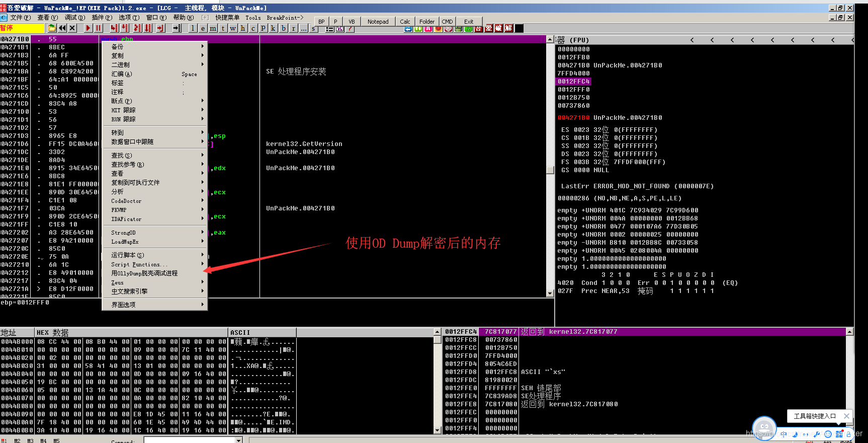Select the M1 memory tab at bottom
Image resolution: width=868 pixels, height=443 pixels.
pos(4,440)
